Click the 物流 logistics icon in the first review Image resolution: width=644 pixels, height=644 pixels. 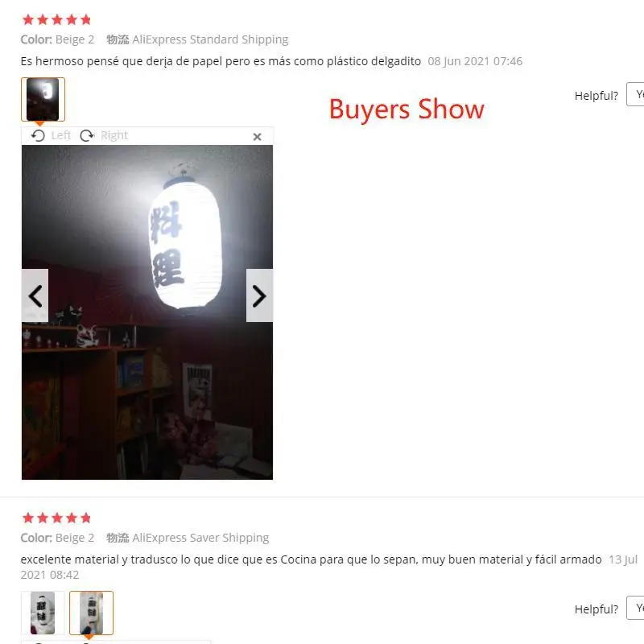tap(118, 39)
